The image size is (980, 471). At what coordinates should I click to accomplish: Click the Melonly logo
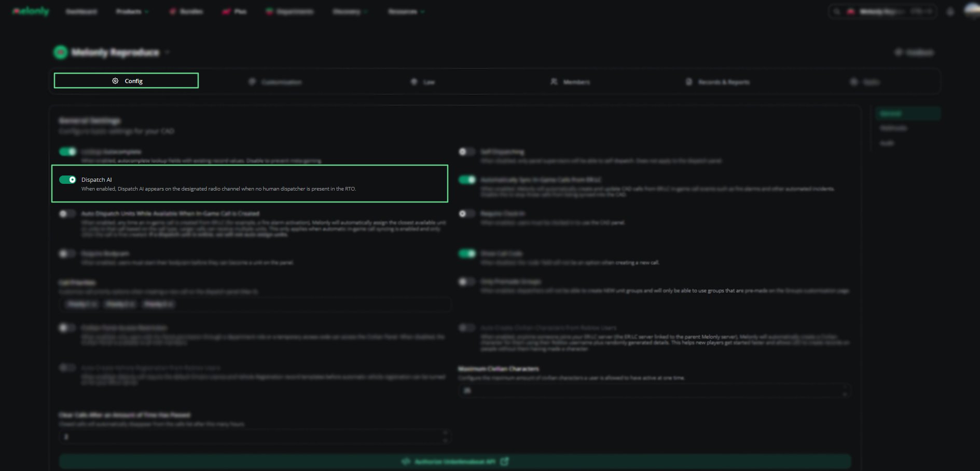pos(31,11)
